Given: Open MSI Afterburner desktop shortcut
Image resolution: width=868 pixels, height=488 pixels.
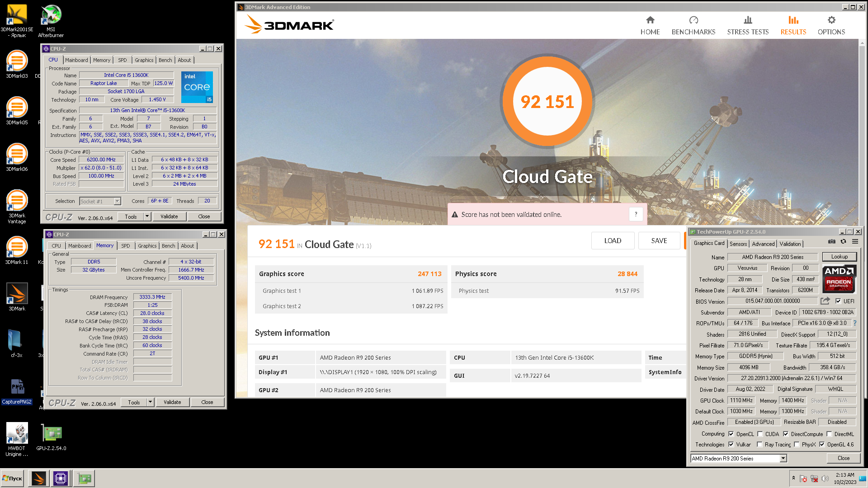Looking at the screenshot, I should [51, 21].
